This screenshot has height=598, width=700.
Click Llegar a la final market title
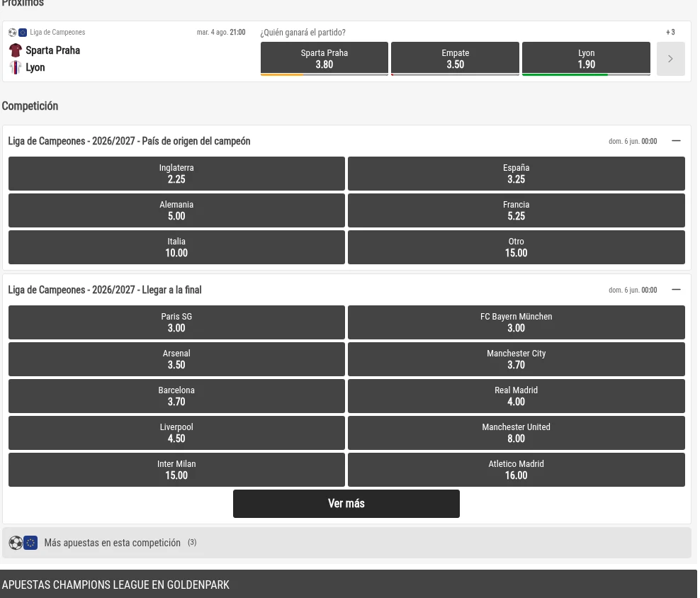coord(105,290)
